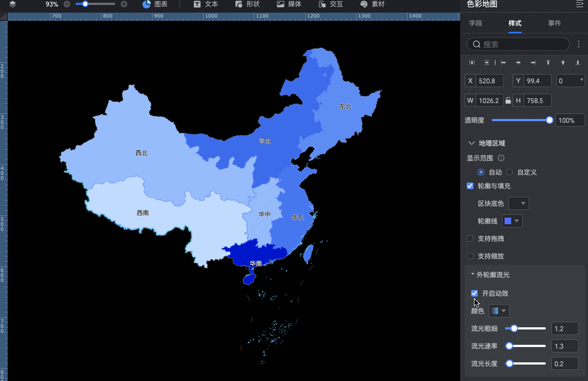Uncheck the 轮廓与填充 checkbox
Image resolution: width=588 pixels, height=381 pixels.
pos(470,186)
